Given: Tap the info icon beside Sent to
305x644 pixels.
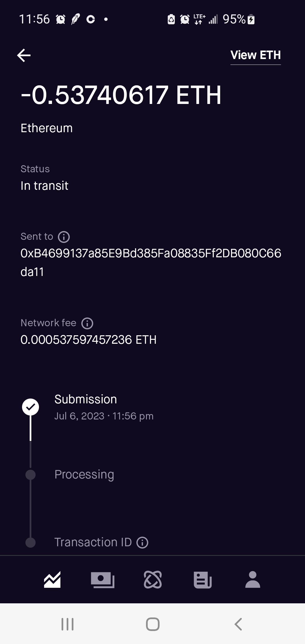Looking at the screenshot, I should tap(64, 237).
